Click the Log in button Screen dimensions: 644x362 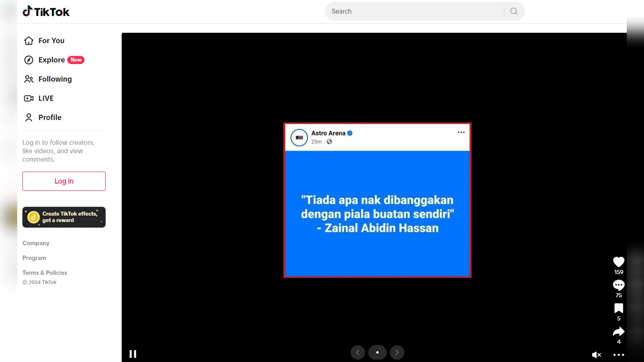click(x=64, y=181)
